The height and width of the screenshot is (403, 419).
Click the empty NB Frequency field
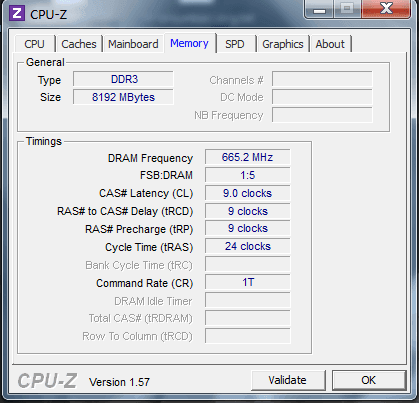pyautogui.click(x=322, y=115)
